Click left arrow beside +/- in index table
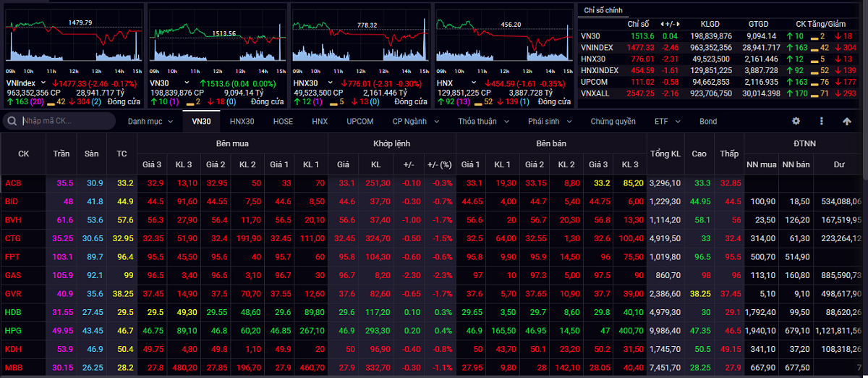The width and height of the screenshot is (868, 378). pyautogui.click(x=661, y=24)
